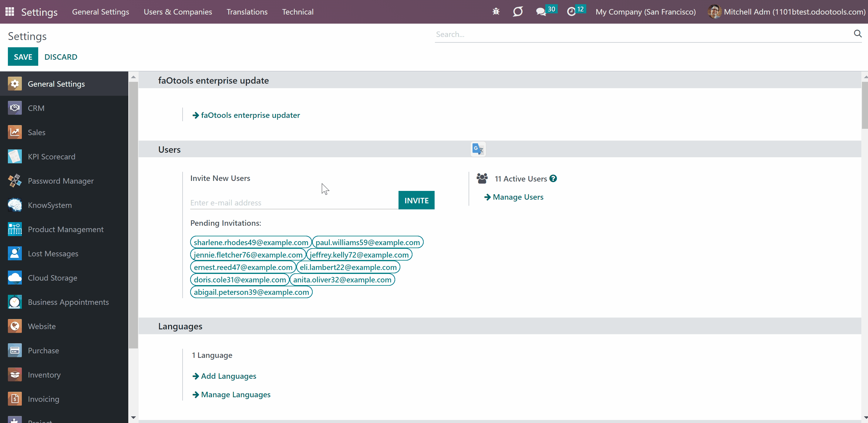Open Manage Users link
Image resolution: width=868 pixels, height=423 pixels.
click(x=513, y=197)
